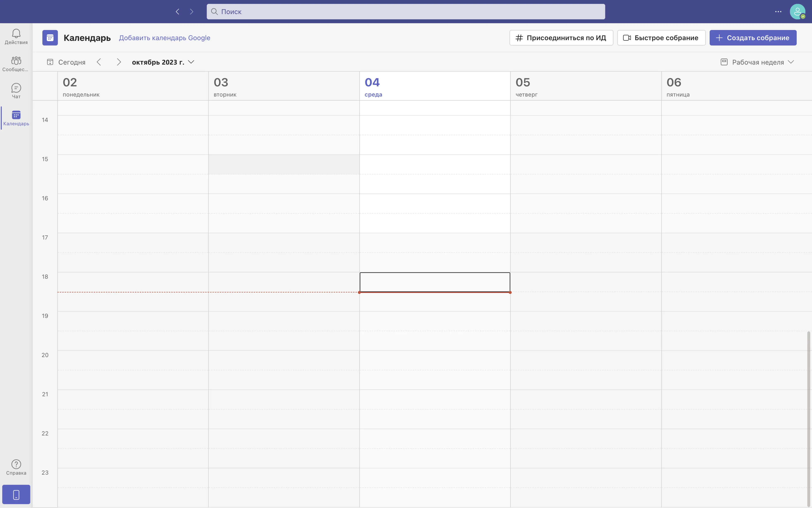Click the selected 18:00 slot on Wednesday
Image resolution: width=812 pixels, height=508 pixels.
click(x=435, y=282)
